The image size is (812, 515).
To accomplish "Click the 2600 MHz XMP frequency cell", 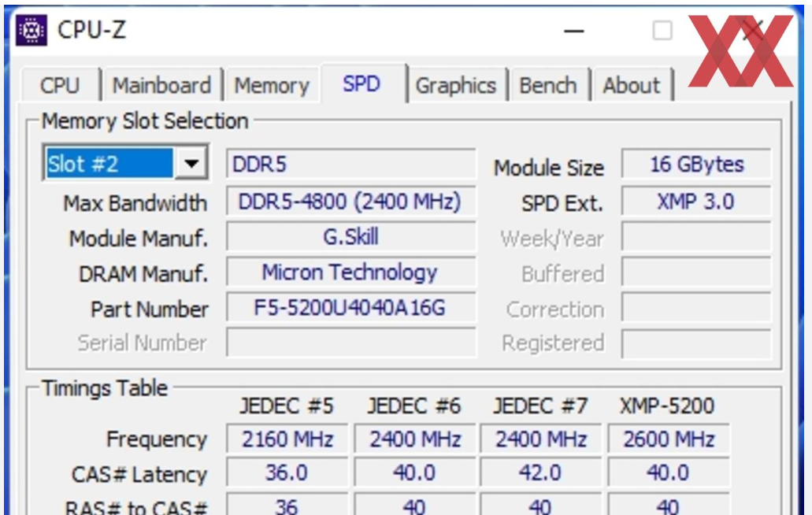I will tap(669, 439).
